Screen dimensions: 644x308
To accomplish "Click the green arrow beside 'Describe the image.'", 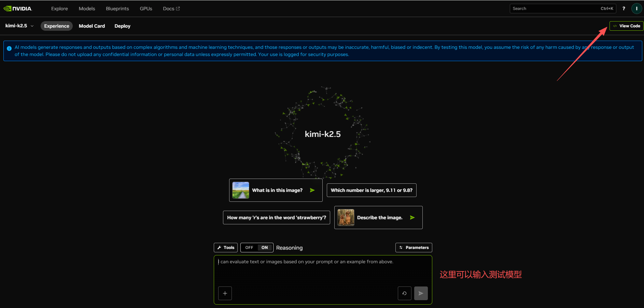I will click(412, 218).
